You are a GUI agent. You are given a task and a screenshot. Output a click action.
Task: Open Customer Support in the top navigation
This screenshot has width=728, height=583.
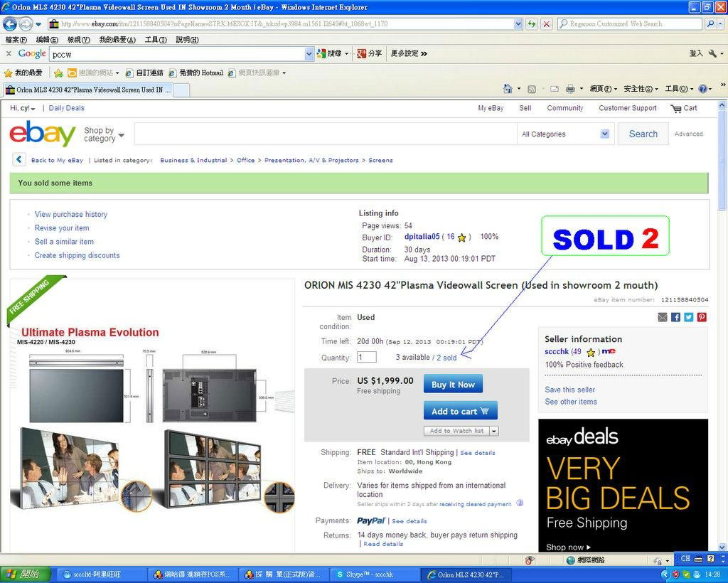tap(627, 108)
